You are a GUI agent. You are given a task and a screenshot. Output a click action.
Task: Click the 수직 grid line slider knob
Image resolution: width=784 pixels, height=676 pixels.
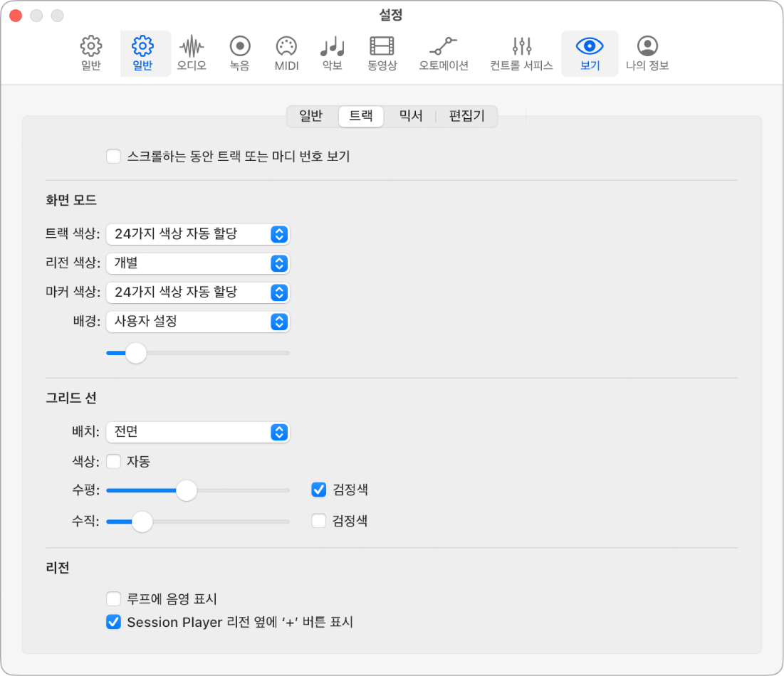(142, 522)
